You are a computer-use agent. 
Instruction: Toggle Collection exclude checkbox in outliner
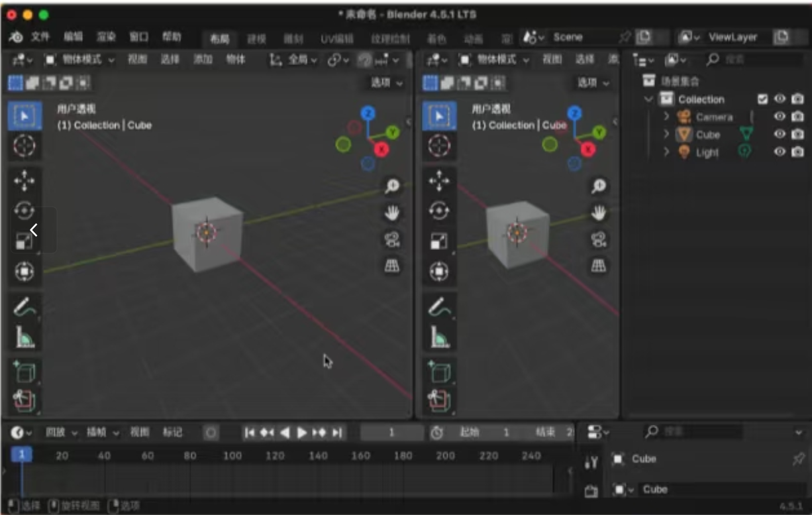762,99
